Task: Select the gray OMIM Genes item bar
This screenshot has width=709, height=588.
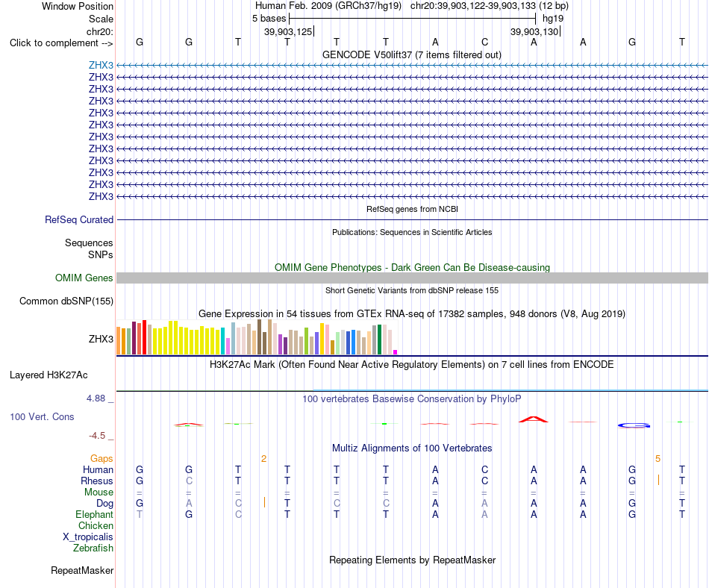Action: [x=412, y=278]
